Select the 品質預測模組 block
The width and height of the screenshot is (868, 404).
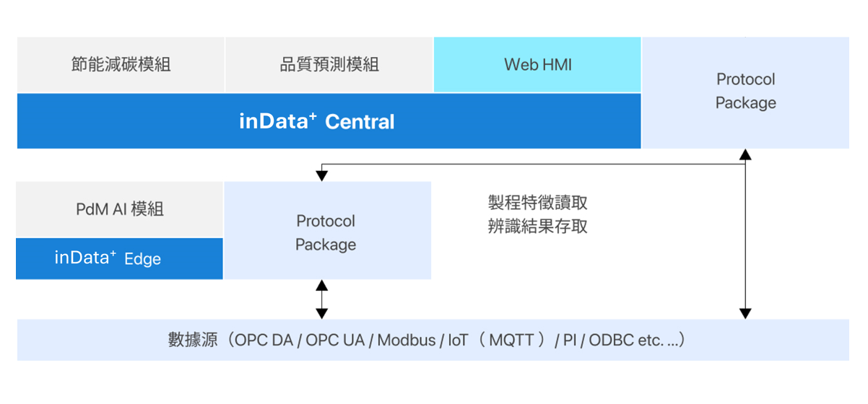point(329,65)
